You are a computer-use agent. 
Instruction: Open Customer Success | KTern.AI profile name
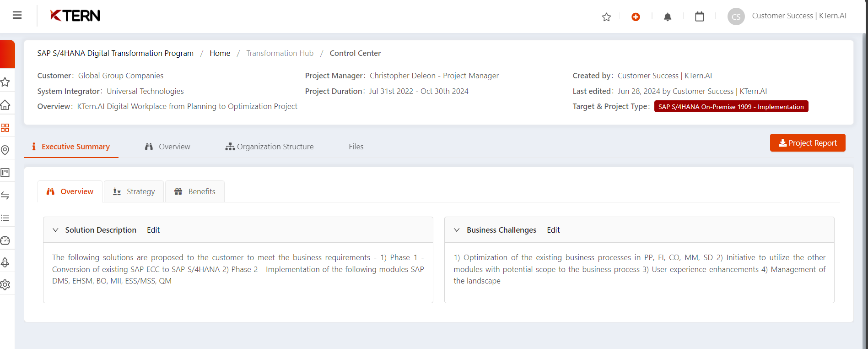[x=799, y=16]
